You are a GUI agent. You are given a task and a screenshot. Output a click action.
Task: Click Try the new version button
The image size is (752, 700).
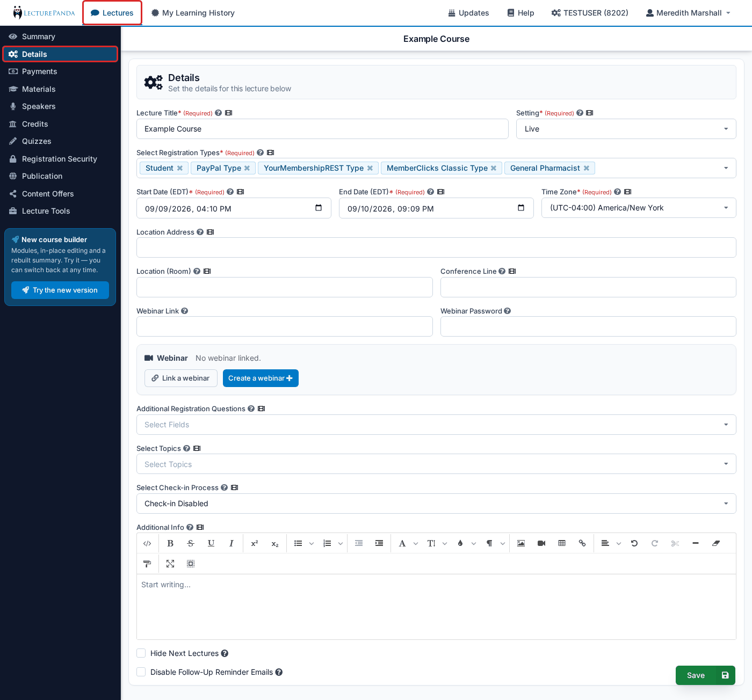coord(60,290)
